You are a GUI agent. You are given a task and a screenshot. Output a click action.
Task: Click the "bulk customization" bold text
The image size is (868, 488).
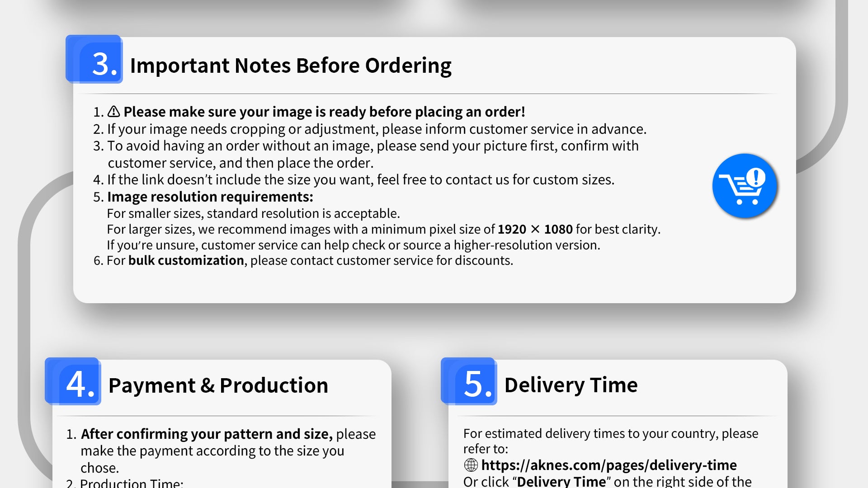pyautogui.click(x=186, y=261)
